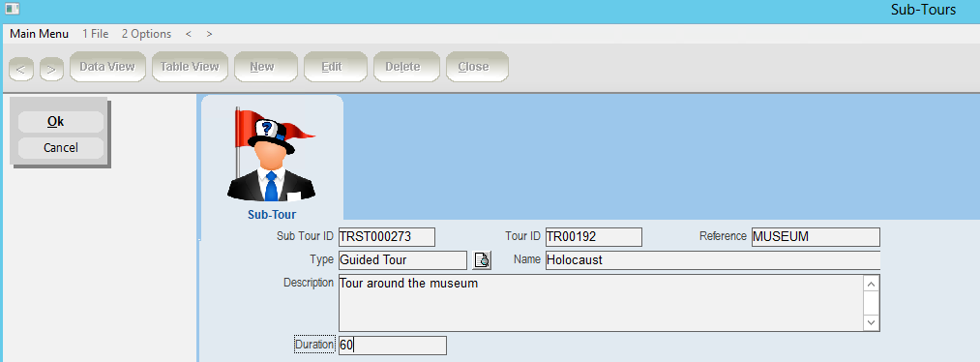Open the 2 Options menu
980x362 pixels.
[146, 34]
